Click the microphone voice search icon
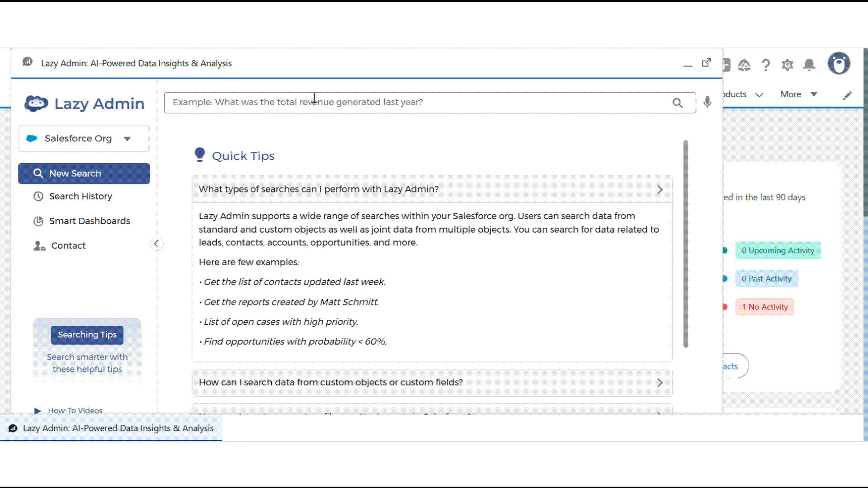Image resolution: width=868 pixels, height=488 pixels. click(708, 102)
